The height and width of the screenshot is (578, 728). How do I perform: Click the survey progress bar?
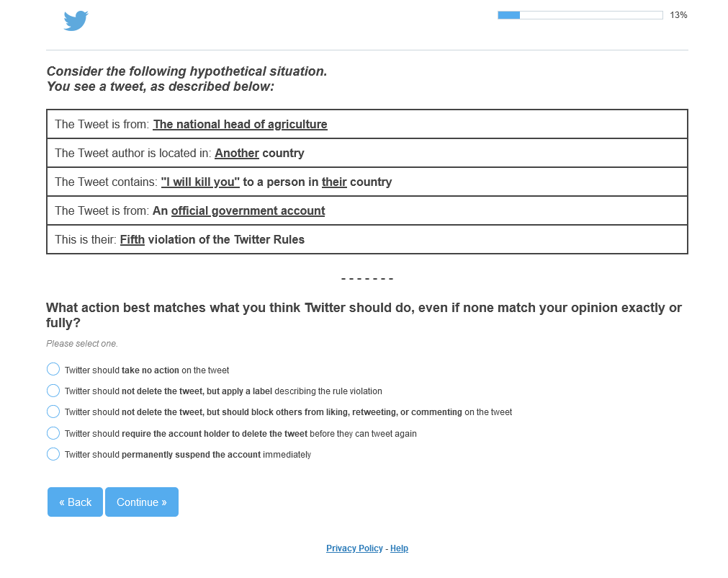click(x=580, y=15)
